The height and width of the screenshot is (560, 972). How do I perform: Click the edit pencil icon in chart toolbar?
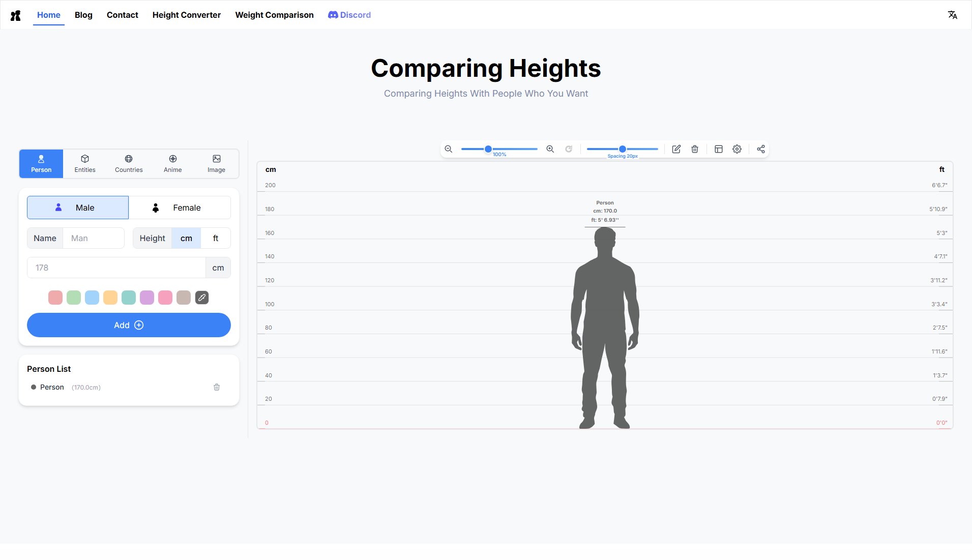tap(676, 149)
